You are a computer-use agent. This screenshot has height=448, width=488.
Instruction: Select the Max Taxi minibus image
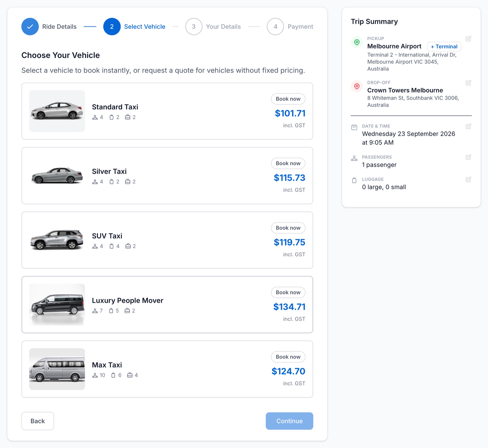[57, 369]
